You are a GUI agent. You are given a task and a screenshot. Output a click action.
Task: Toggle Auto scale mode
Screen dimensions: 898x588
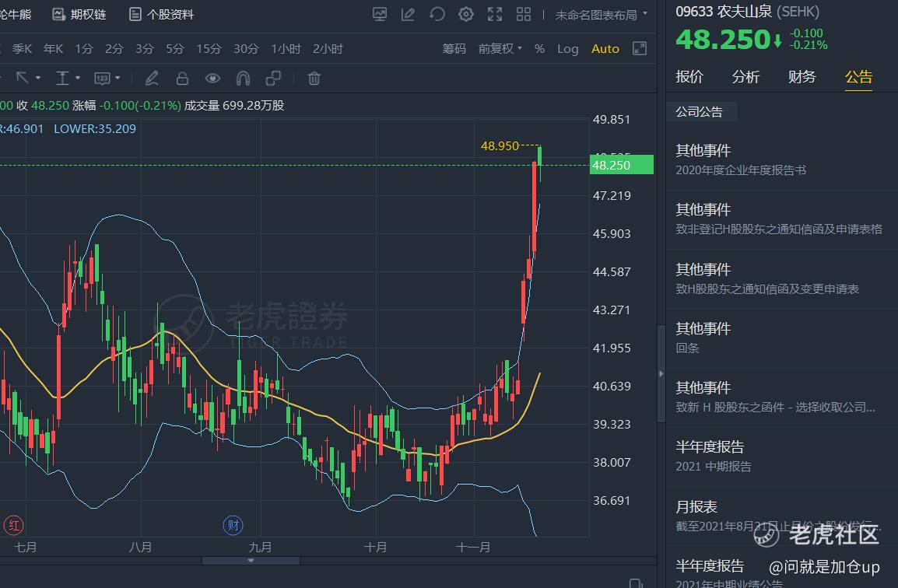[605, 49]
